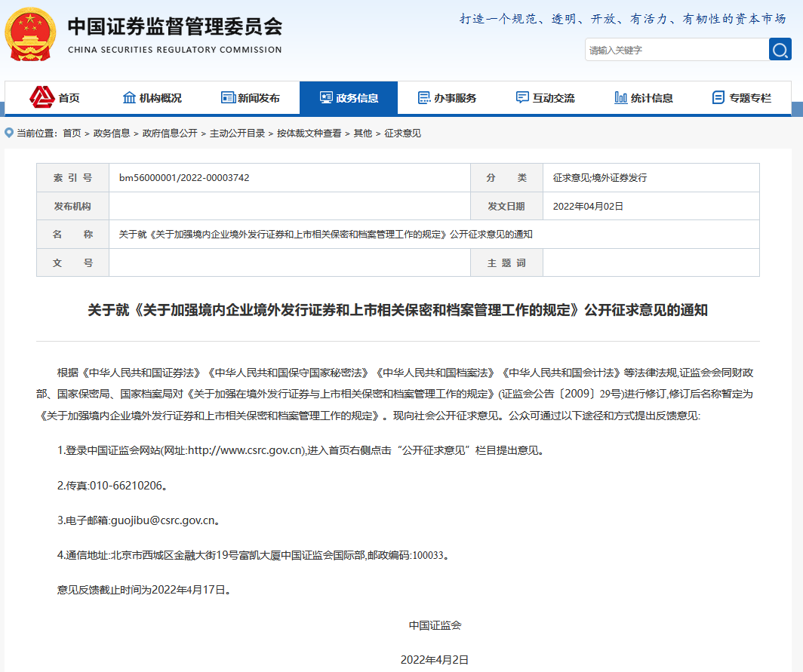The width and height of the screenshot is (803, 672).
Task: Click the building icon beside 机构概况
Action: click(129, 97)
